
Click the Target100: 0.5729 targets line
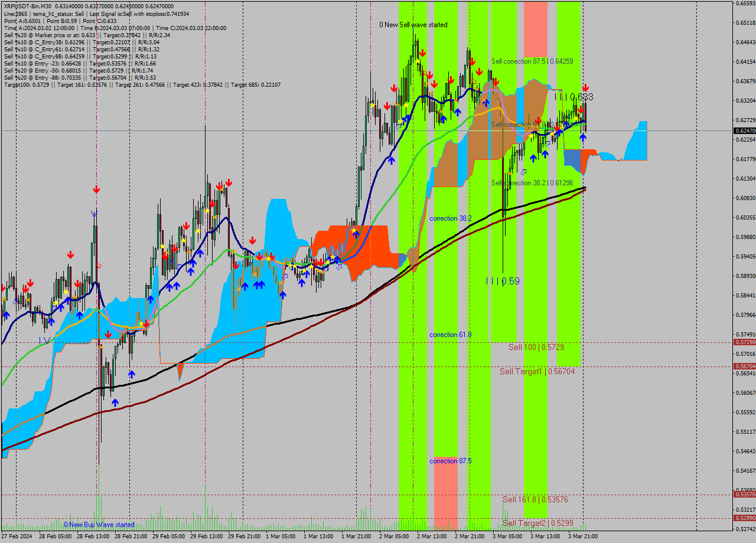point(142,84)
